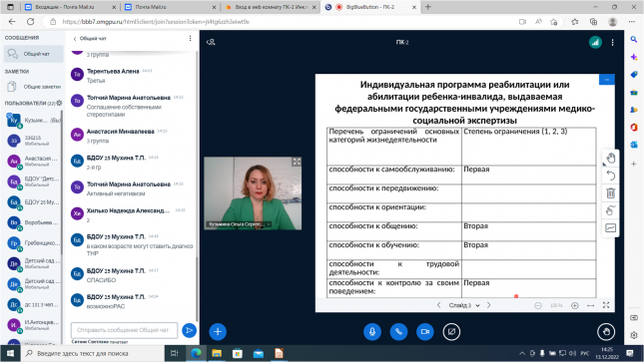Open Mail app from taskbar
The height and width of the screenshot is (362, 644).
click(x=259, y=353)
